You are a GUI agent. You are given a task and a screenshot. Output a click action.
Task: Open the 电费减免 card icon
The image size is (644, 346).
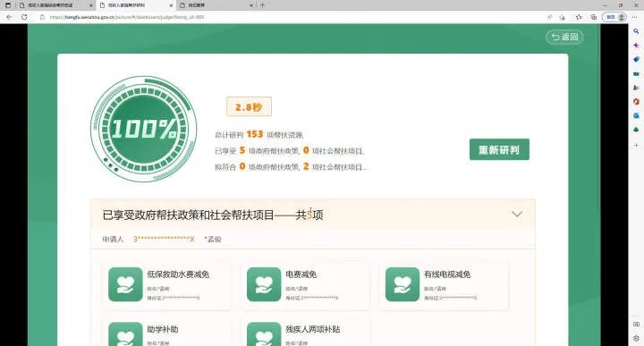pyautogui.click(x=264, y=284)
